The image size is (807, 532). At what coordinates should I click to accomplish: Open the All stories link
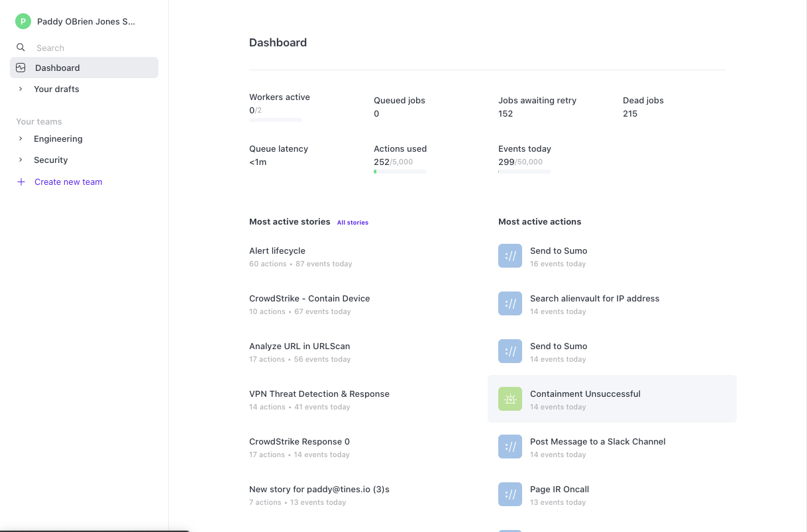pos(352,223)
